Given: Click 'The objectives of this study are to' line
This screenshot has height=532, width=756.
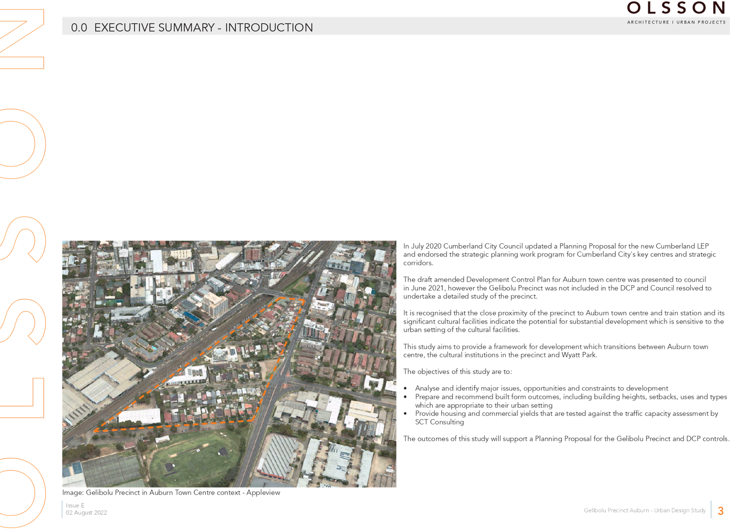Looking at the screenshot, I should pyautogui.click(x=457, y=372).
